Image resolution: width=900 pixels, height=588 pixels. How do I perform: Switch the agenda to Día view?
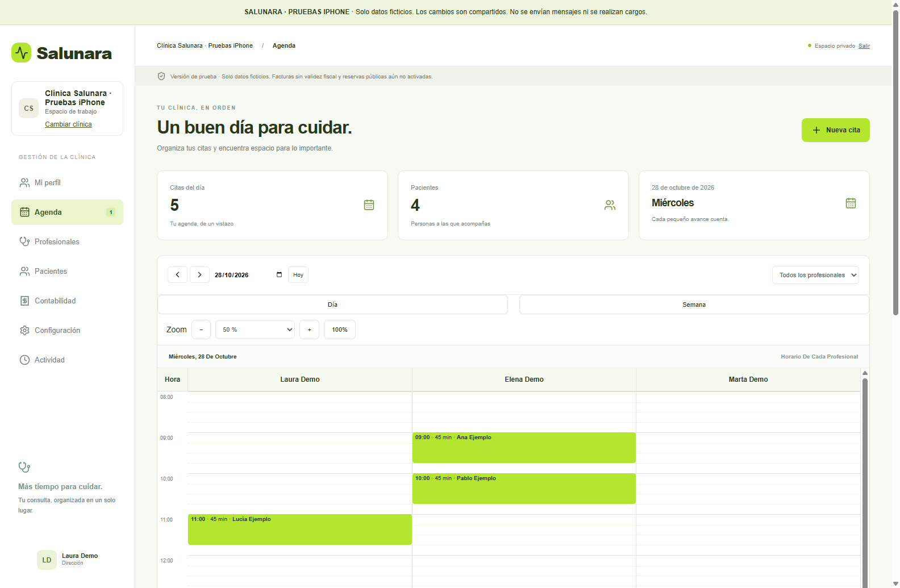(332, 305)
